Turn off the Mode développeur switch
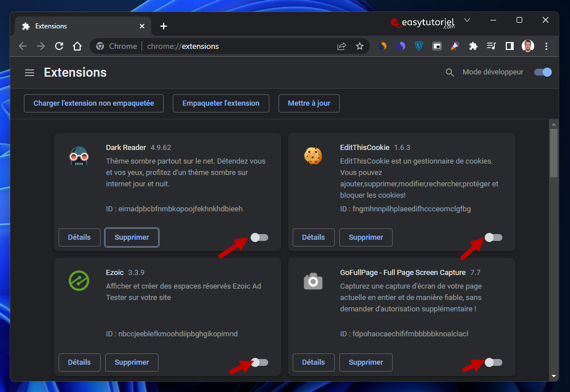570x392 pixels. 543,72
